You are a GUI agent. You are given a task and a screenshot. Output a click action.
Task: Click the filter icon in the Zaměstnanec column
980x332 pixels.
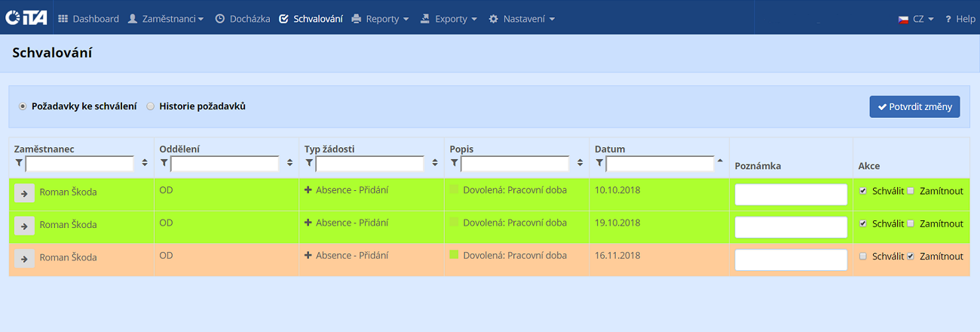pyautogui.click(x=19, y=163)
